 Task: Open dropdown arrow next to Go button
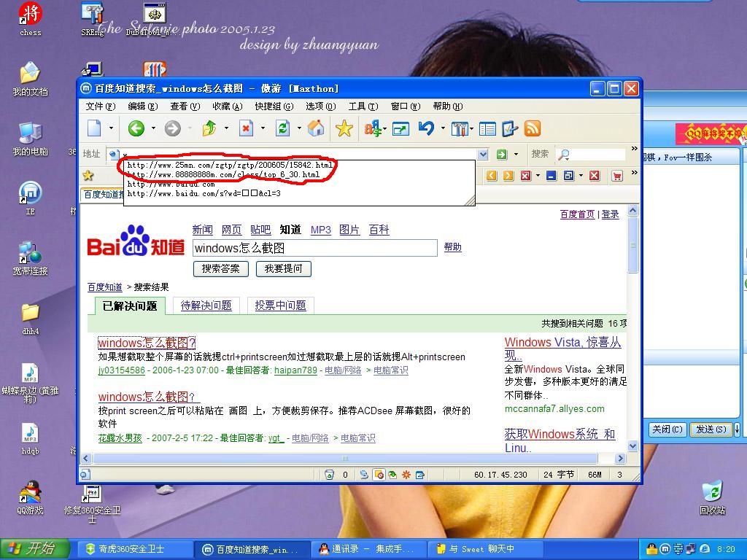pos(516,155)
